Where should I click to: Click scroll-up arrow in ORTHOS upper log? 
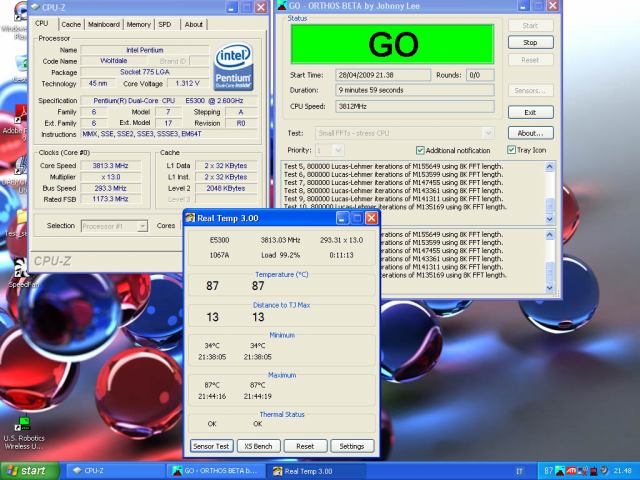pos(550,167)
